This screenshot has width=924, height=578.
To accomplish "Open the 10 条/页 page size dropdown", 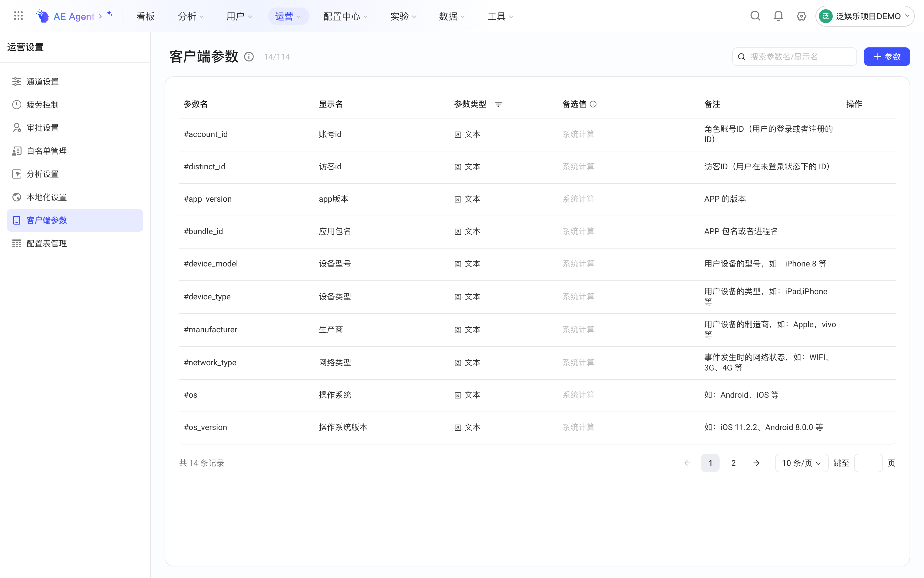I will [x=802, y=463].
